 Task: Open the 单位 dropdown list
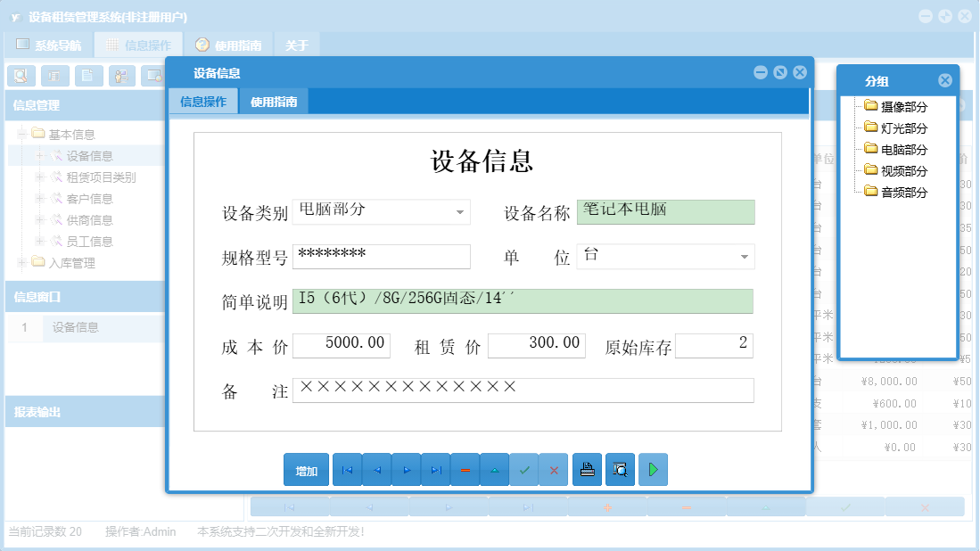pyautogui.click(x=744, y=257)
